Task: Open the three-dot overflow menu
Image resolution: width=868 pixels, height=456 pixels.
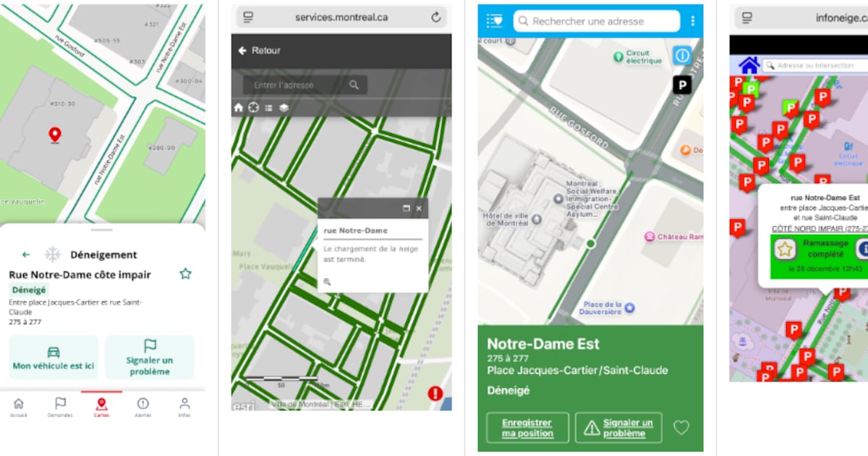Action: coord(692,21)
